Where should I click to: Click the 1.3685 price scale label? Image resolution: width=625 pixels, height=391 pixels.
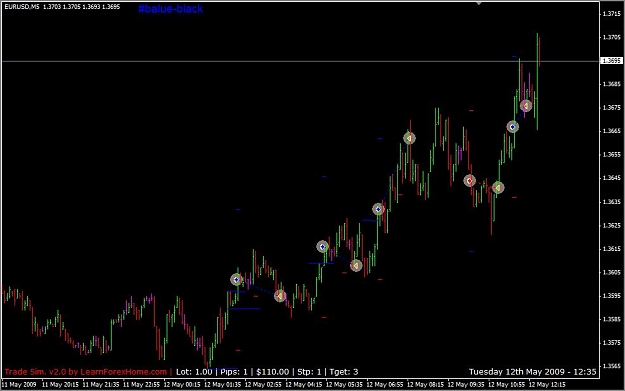[611, 84]
